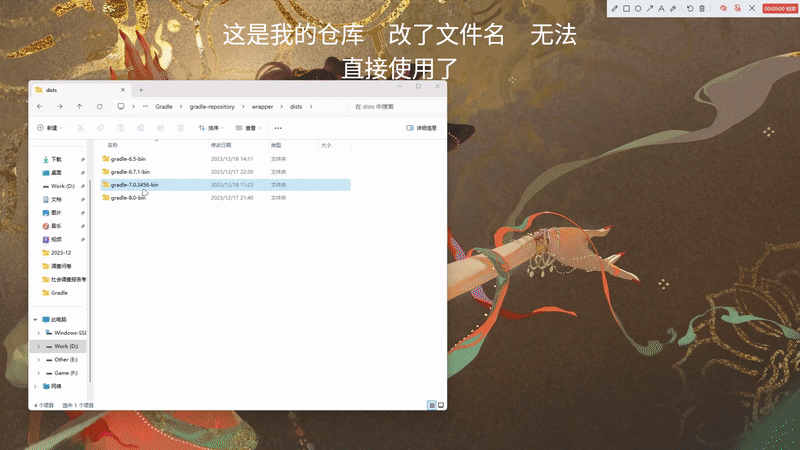800x450 pixels.
Task: Open the wrapper breadcrumb segment
Action: coord(262,107)
